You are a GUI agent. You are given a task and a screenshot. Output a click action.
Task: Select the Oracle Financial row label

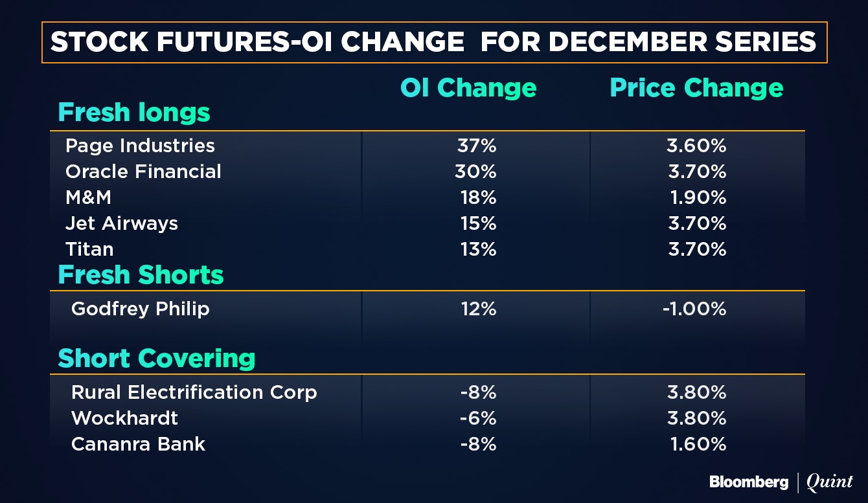pyautogui.click(x=143, y=172)
